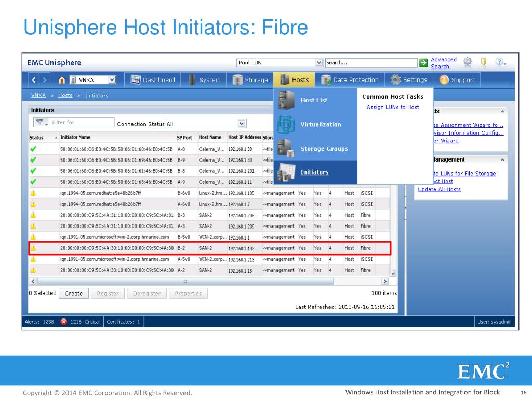
Task: Click the LUNs for File Storage link
Action: (464, 174)
